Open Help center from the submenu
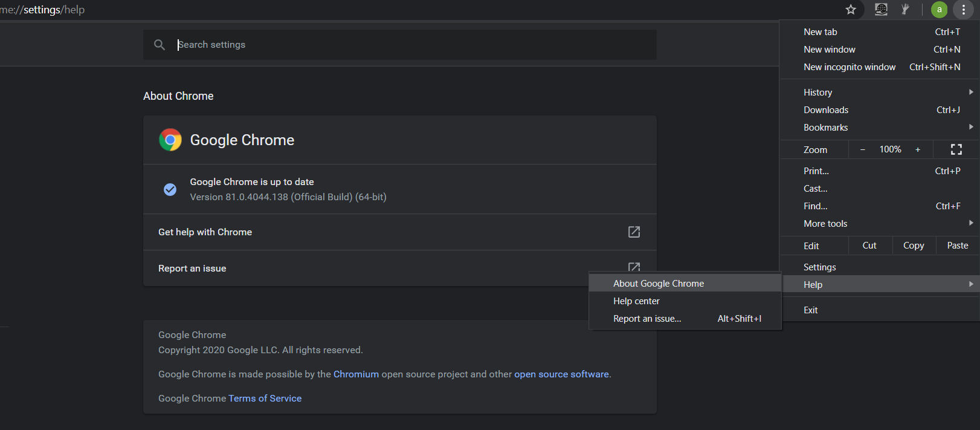 (685, 301)
